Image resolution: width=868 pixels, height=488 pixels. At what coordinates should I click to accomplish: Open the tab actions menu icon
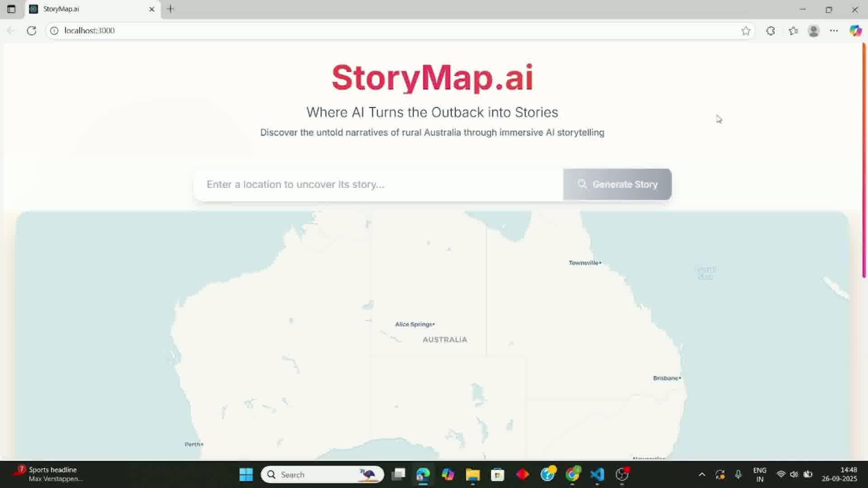pos(11,9)
